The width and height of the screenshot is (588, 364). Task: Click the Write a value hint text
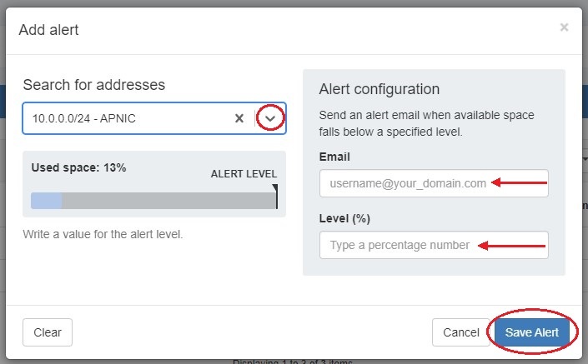click(x=103, y=234)
